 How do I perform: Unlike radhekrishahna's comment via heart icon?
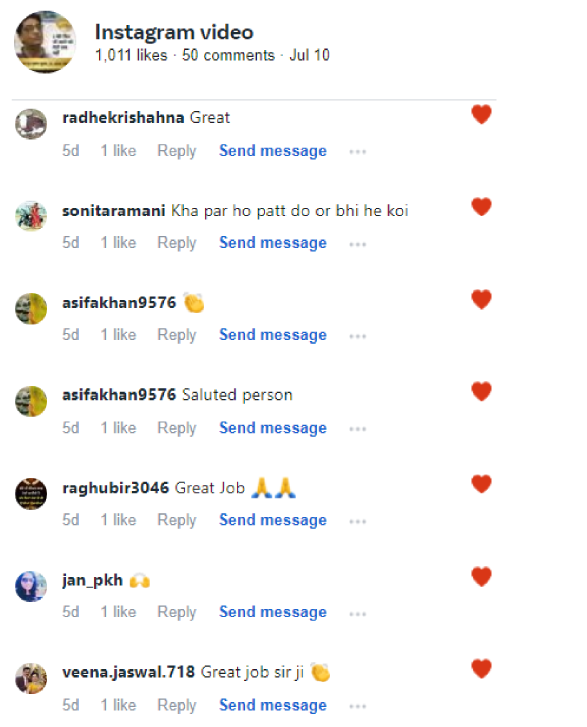[x=481, y=115]
